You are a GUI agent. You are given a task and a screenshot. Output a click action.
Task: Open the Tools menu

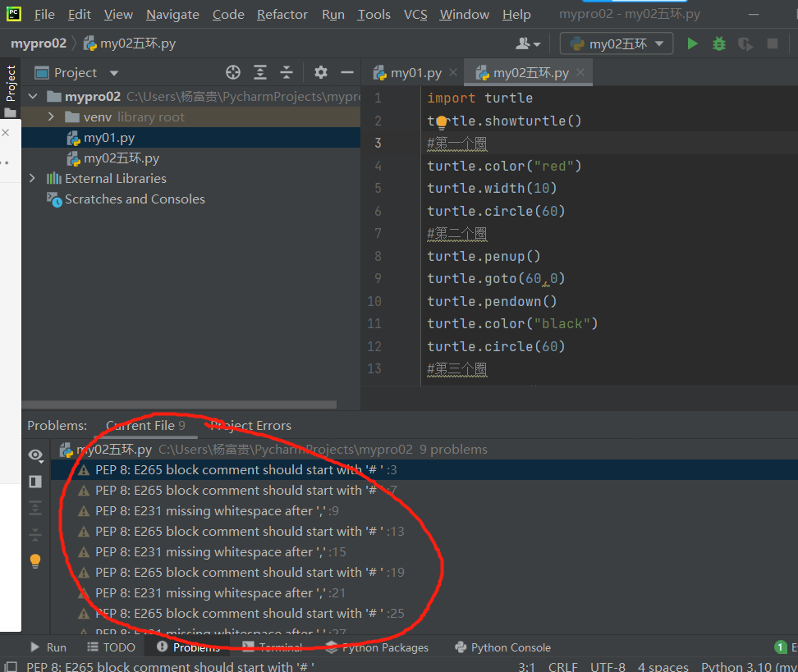point(374,15)
